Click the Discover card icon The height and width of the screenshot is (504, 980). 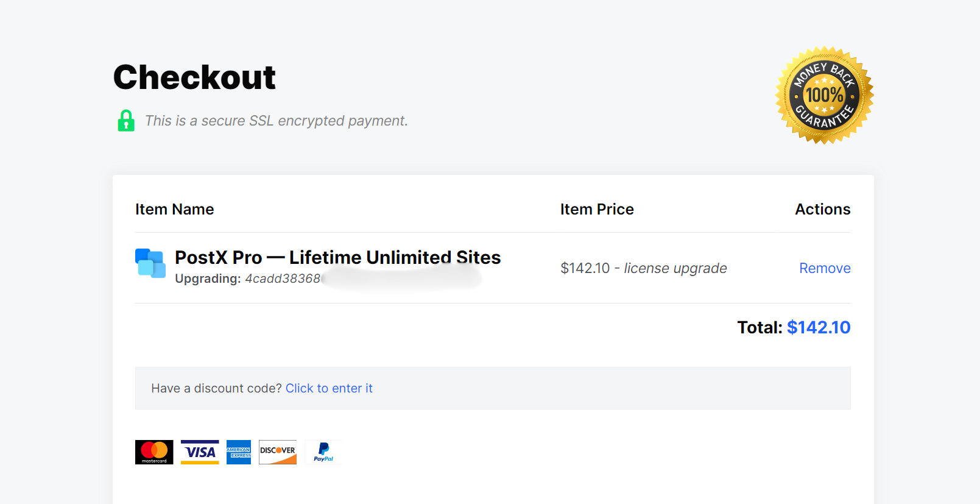coord(278,452)
